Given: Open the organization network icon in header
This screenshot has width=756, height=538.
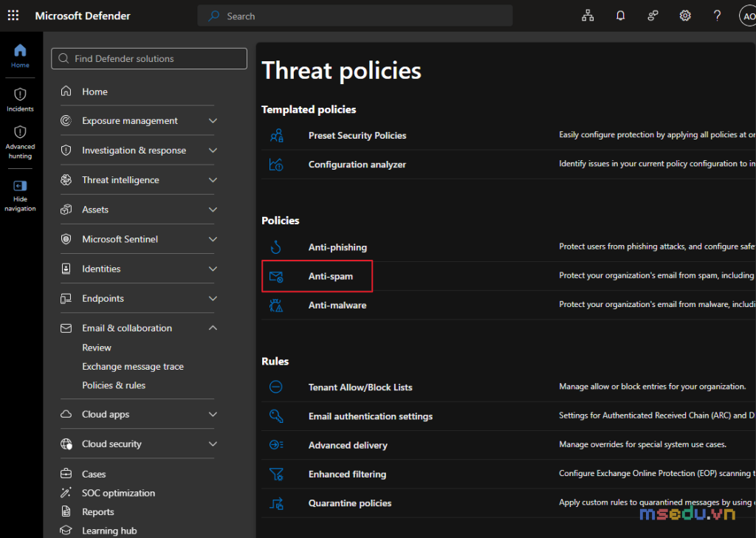Looking at the screenshot, I should coord(588,16).
